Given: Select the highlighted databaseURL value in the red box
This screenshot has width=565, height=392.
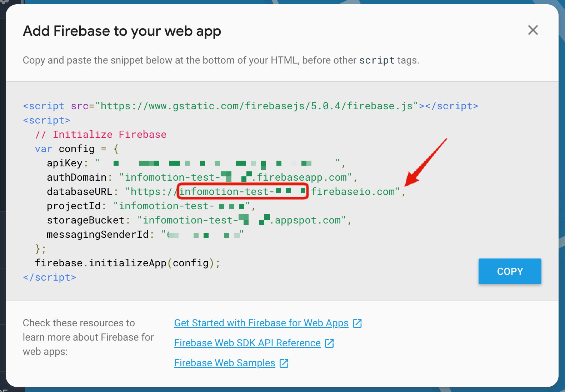Looking at the screenshot, I should pyautogui.click(x=243, y=191).
